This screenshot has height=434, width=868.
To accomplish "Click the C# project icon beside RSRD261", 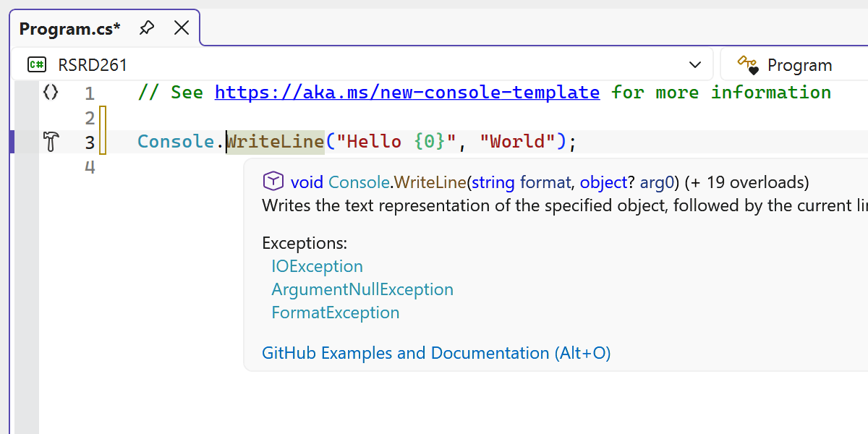I will tap(36, 65).
